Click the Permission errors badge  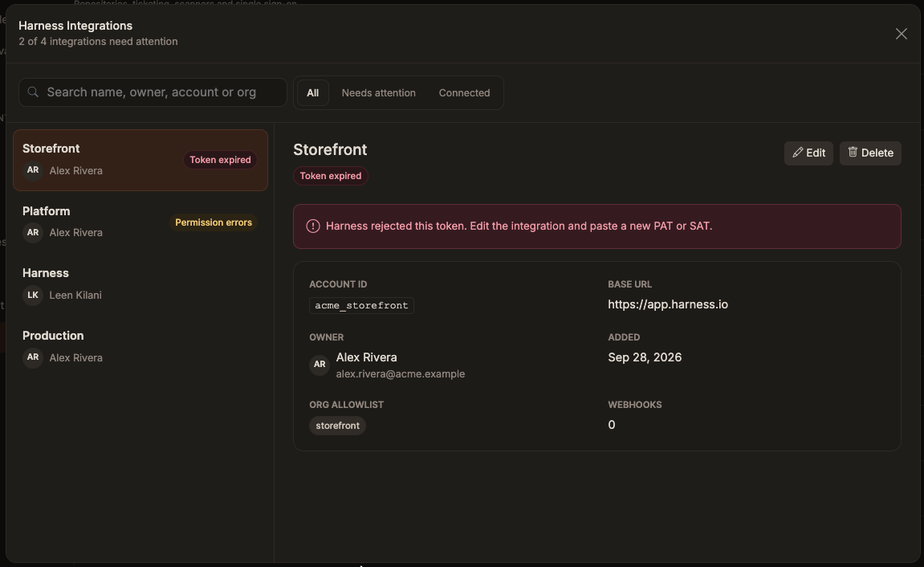(x=214, y=222)
